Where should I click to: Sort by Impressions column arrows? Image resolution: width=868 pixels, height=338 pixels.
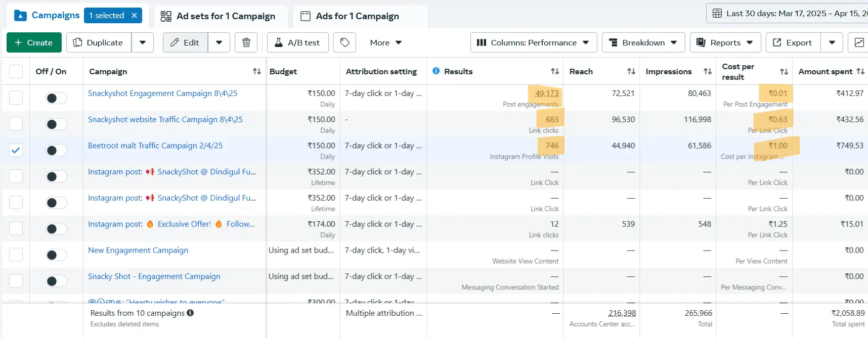click(708, 72)
